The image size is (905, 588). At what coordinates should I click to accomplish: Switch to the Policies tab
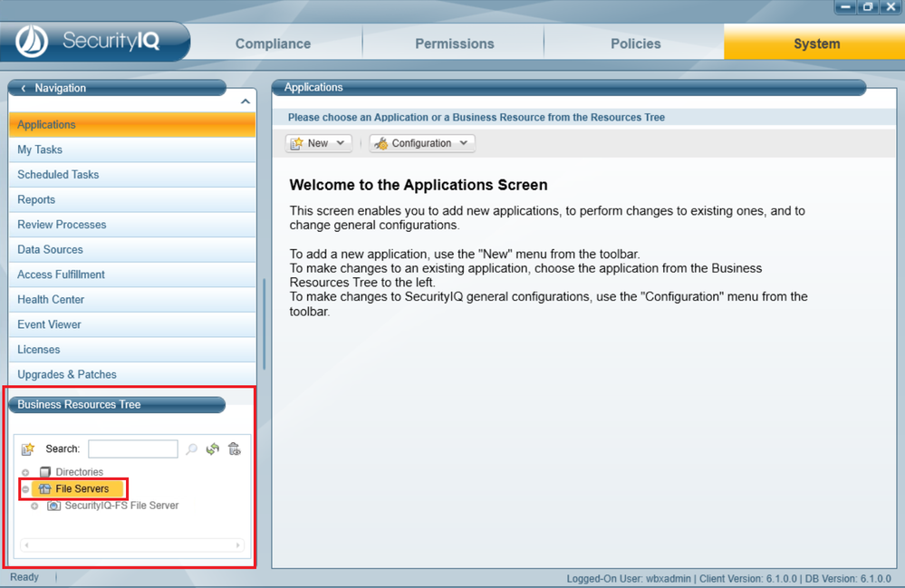pos(634,43)
